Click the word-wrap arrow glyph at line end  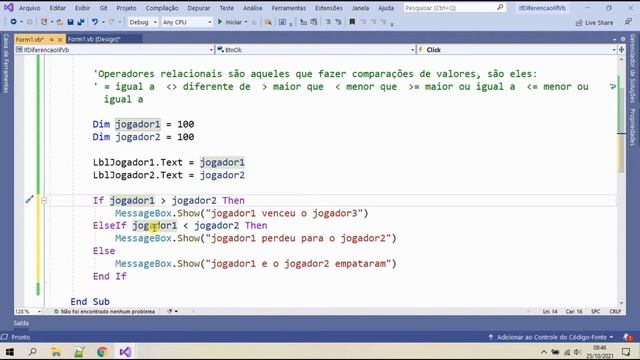(x=612, y=87)
